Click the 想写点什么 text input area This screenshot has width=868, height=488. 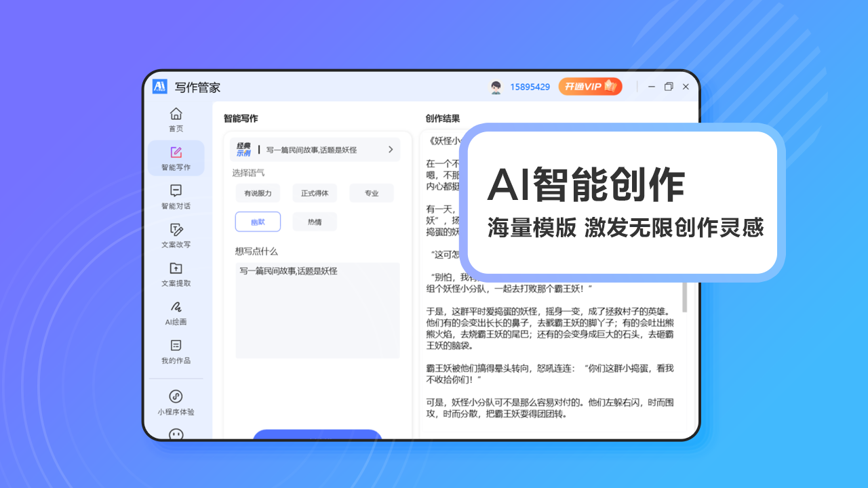tap(317, 310)
